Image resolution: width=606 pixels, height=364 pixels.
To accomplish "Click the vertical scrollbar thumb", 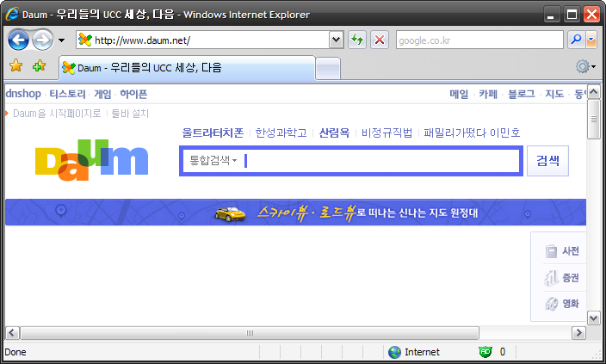I will (593, 119).
